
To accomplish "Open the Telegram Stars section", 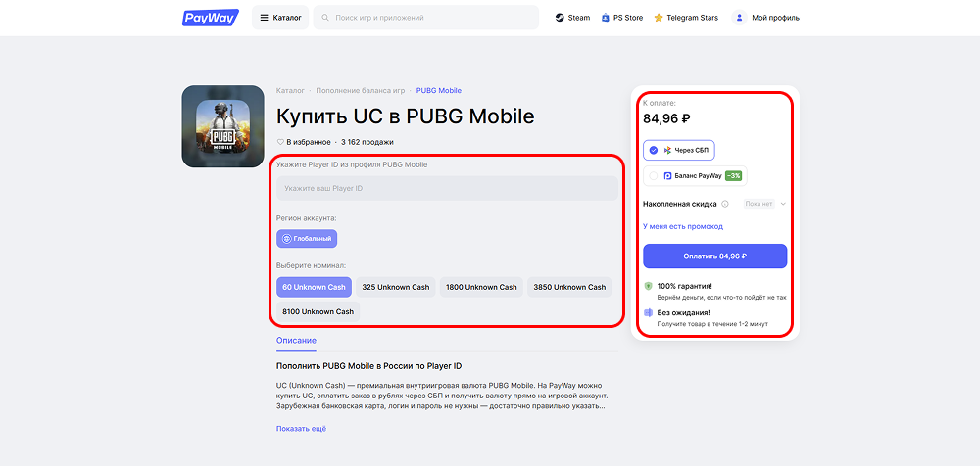I will click(x=686, y=18).
